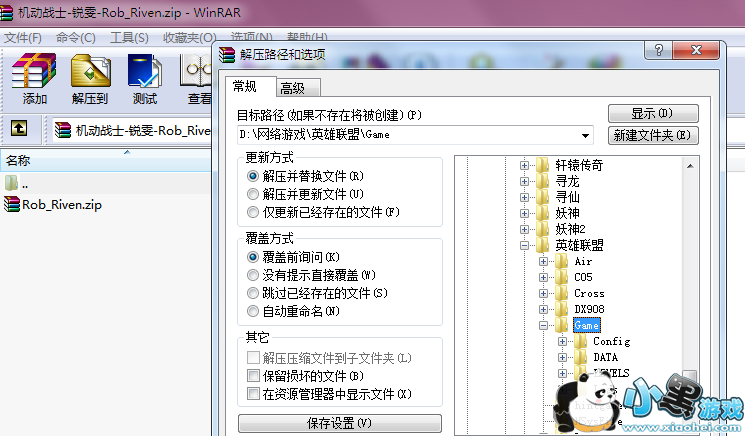Select the parent folder '..' entry

(17, 183)
